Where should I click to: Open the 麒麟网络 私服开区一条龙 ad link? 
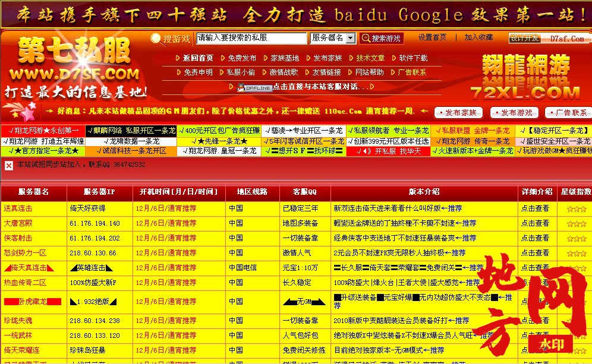coord(131,131)
